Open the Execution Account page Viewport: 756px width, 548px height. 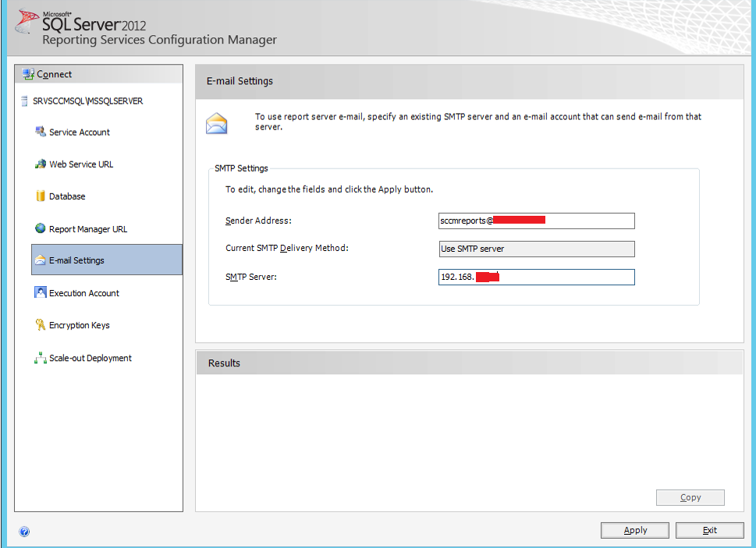tap(84, 293)
